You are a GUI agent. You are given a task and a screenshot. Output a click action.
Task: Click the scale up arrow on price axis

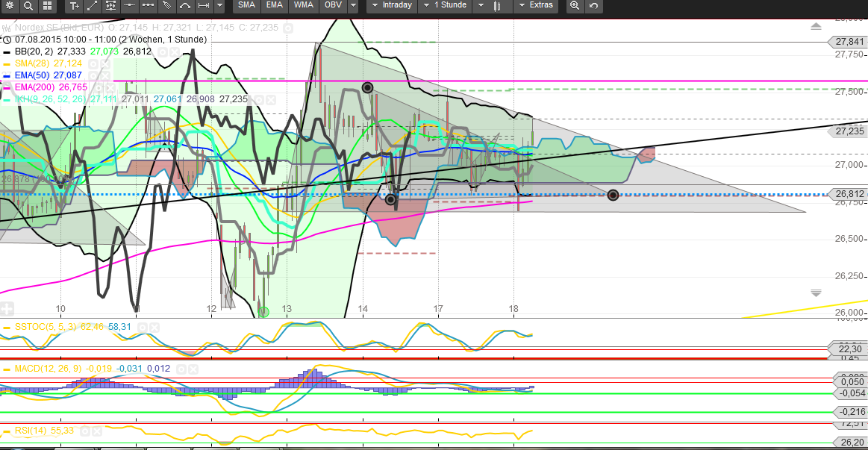tap(816, 27)
